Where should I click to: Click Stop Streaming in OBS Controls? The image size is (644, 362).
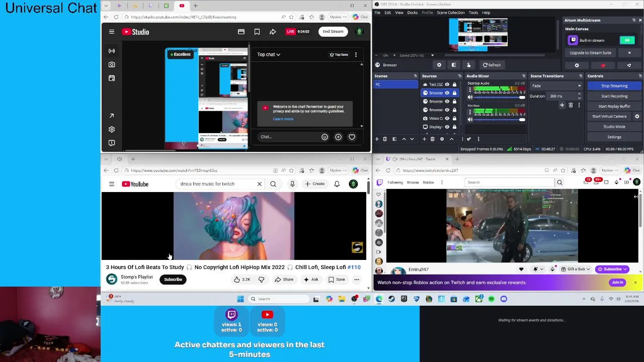(x=614, y=86)
